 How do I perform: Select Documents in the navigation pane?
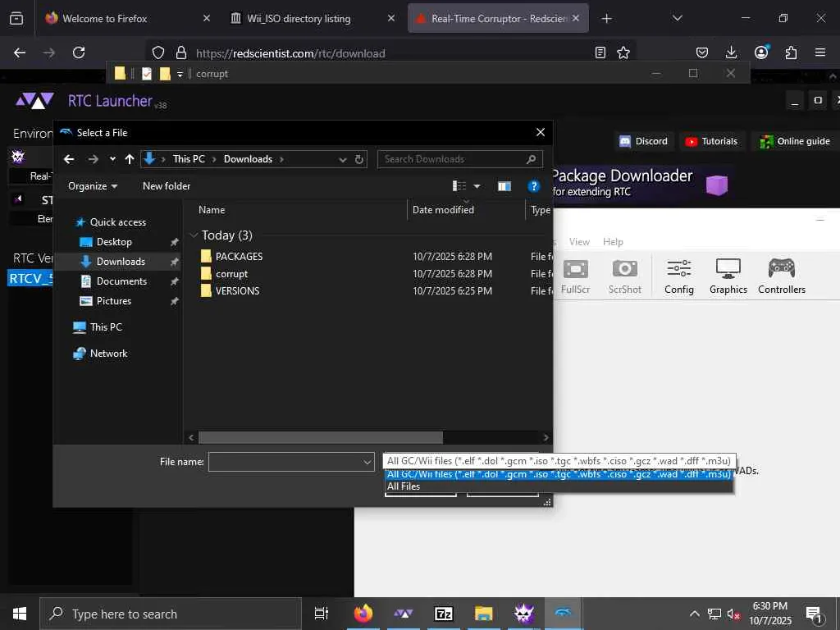[x=121, y=281]
